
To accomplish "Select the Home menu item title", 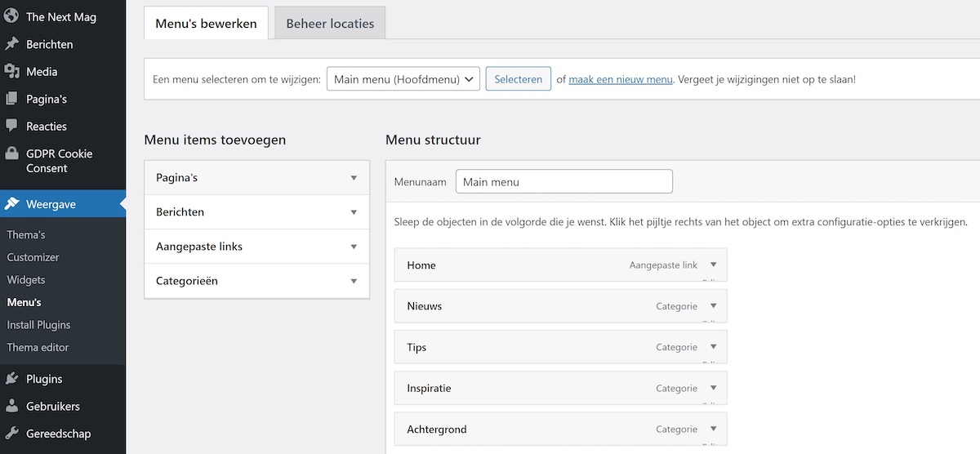I will click(x=421, y=265).
